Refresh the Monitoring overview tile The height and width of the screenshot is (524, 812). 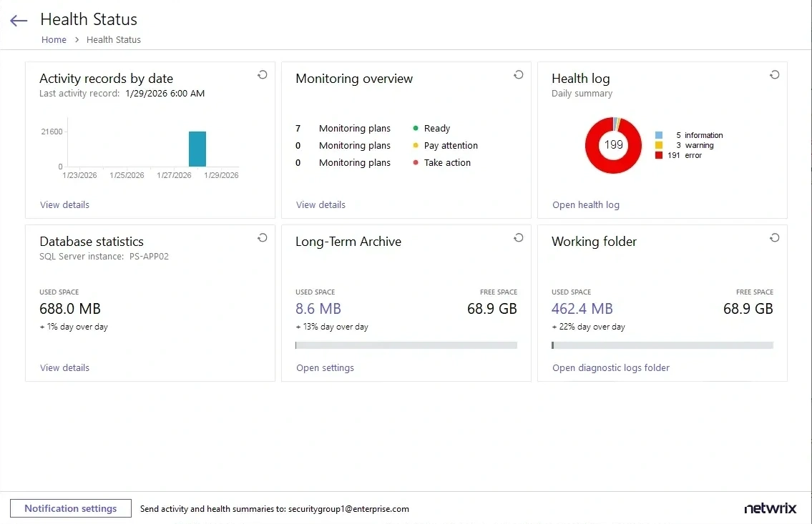pyautogui.click(x=518, y=74)
